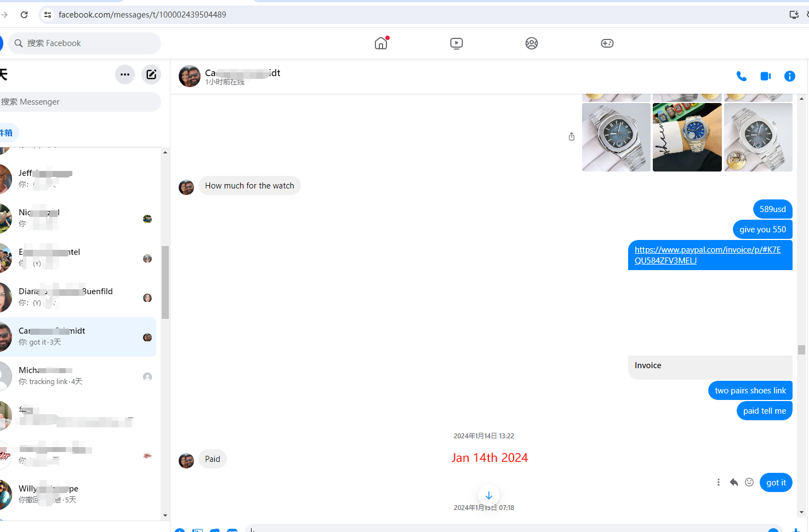Start a voice call in chat header

741,76
